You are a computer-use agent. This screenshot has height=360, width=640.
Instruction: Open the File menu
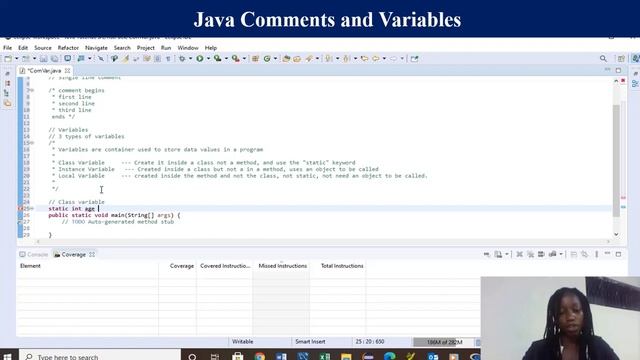coord(7,48)
